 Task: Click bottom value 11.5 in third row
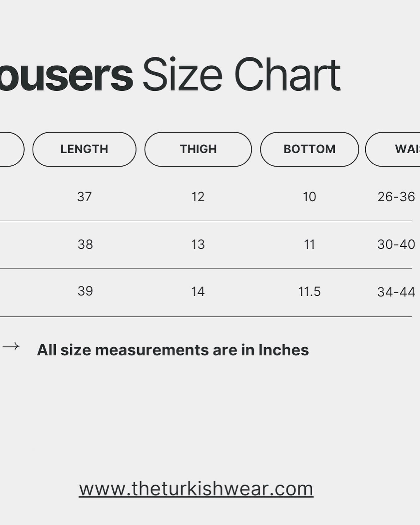309,292
